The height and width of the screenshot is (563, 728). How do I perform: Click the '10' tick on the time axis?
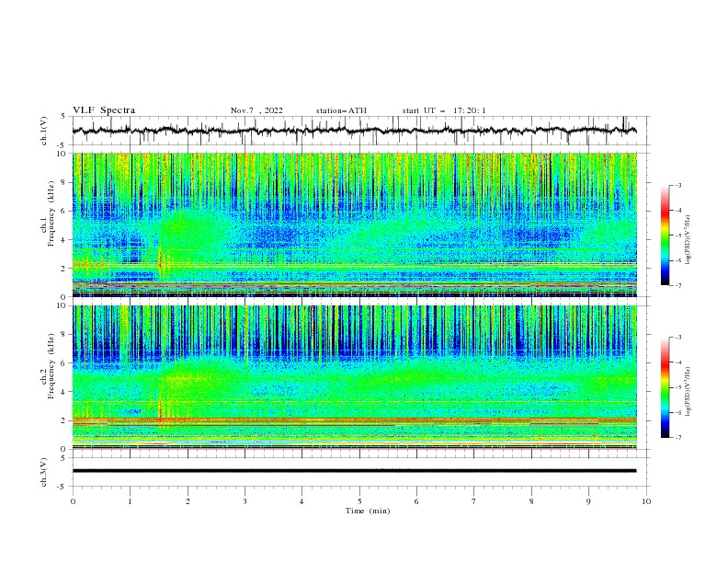click(646, 501)
